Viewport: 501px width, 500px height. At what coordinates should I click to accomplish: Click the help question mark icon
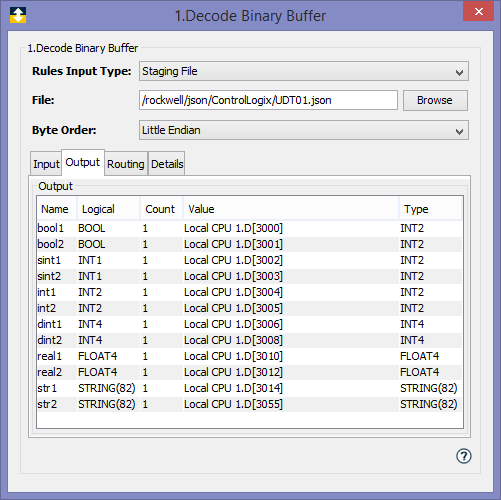pyautogui.click(x=463, y=456)
